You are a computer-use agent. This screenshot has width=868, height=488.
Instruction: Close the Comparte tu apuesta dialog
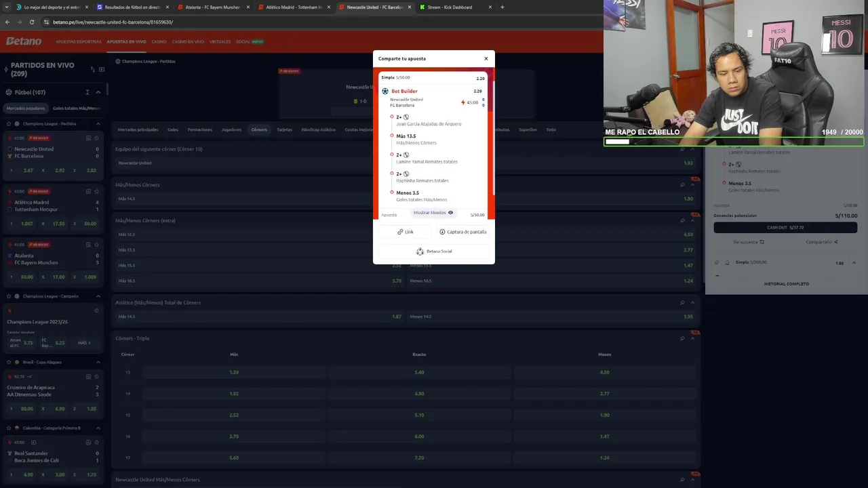(x=486, y=58)
